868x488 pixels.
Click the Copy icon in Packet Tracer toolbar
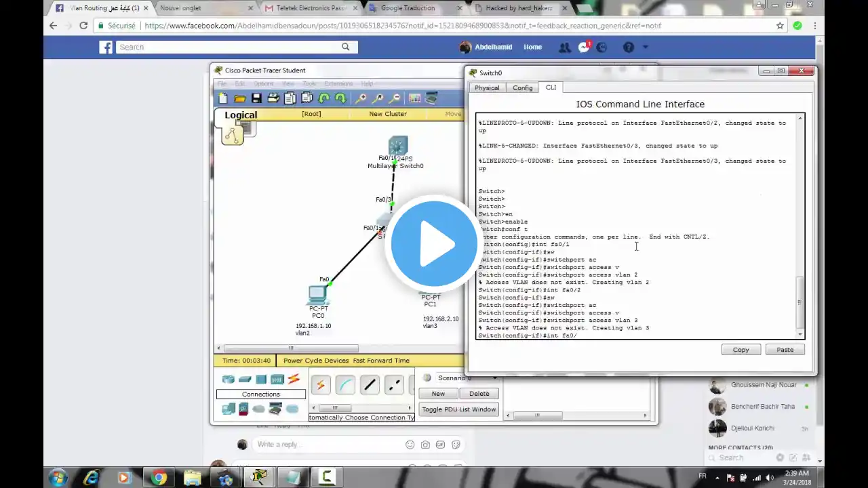(x=290, y=98)
